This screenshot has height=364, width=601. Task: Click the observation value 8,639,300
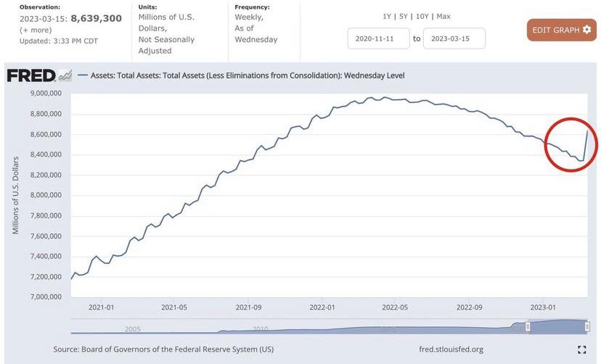[96, 18]
